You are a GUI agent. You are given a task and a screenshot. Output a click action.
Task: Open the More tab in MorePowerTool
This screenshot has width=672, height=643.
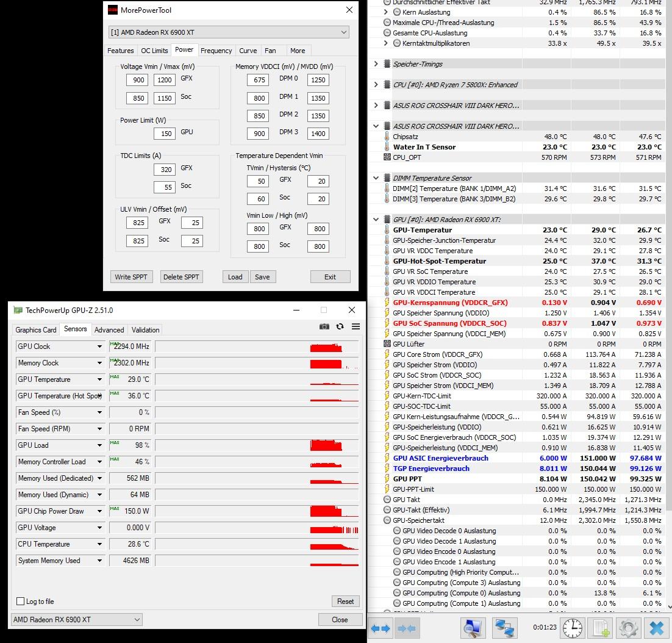click(298, 51)
